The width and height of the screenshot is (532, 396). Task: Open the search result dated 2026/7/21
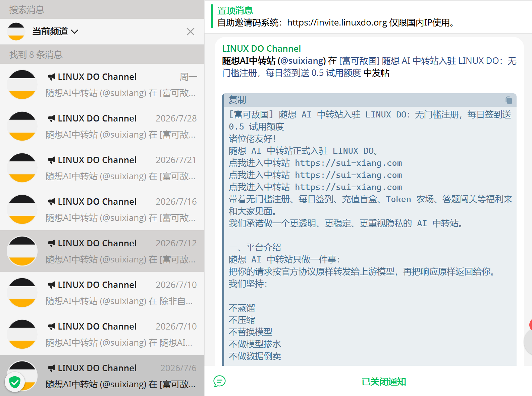[102, 168]
